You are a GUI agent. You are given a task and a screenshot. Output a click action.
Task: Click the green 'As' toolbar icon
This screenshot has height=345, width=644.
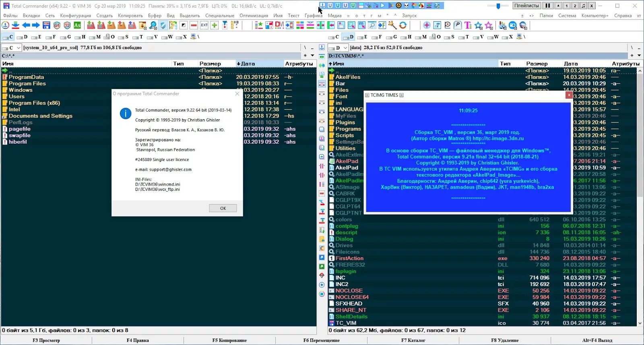pyautogui.click(x=77, y=25)
